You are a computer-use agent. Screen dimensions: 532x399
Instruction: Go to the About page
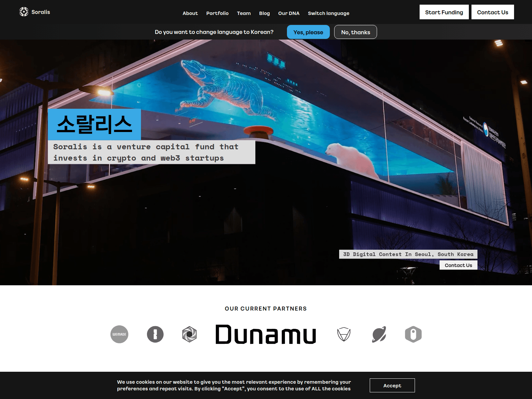tap(190, 13)
